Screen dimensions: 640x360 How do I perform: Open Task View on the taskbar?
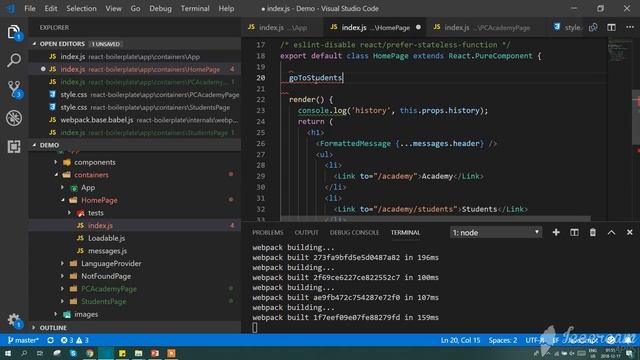[x=40, y=353]
